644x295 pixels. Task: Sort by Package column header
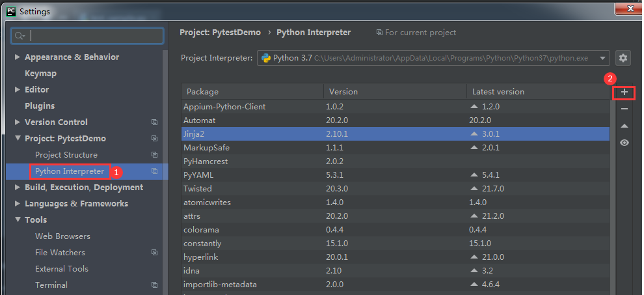coord(252,92)
